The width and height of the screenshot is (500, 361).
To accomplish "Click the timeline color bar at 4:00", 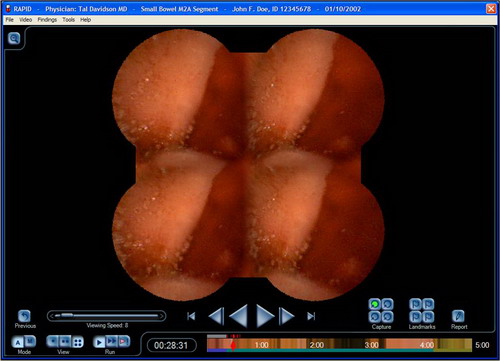I will 427,345.
